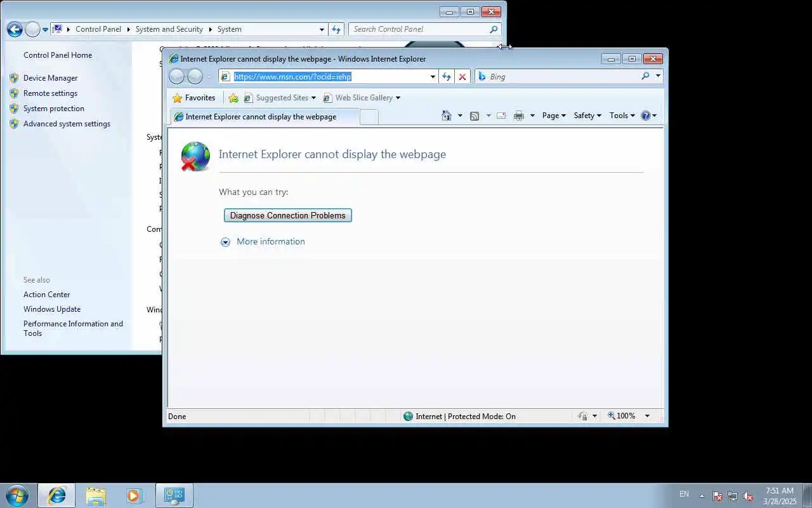This screenshot has width=812, height=508.
Task: Expand the More information section
Action: pyautogui.click(x=263, y=242)
